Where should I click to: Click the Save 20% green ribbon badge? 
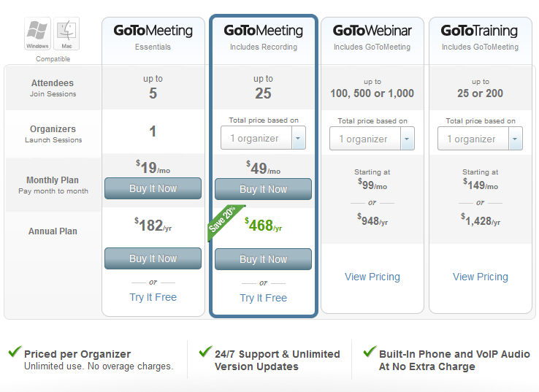click(x=223, y=222)
